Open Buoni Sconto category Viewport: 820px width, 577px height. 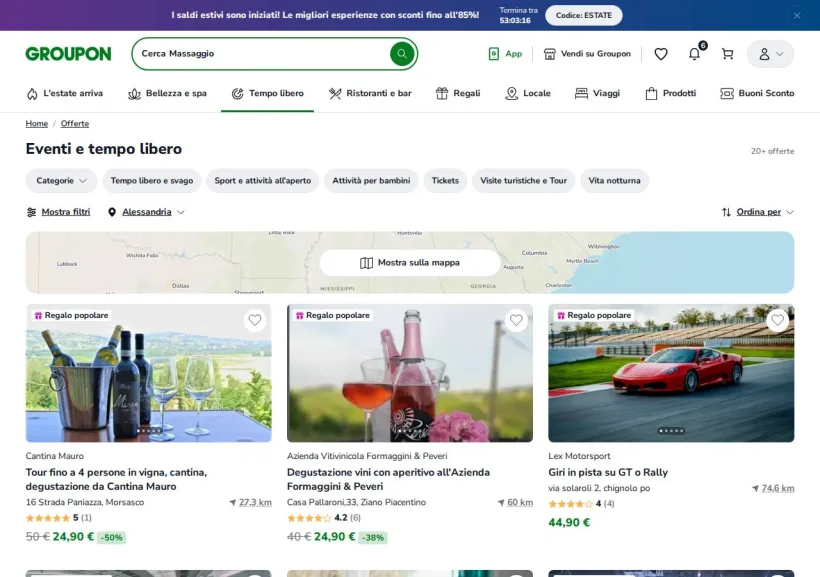click(x=757, y=93)
